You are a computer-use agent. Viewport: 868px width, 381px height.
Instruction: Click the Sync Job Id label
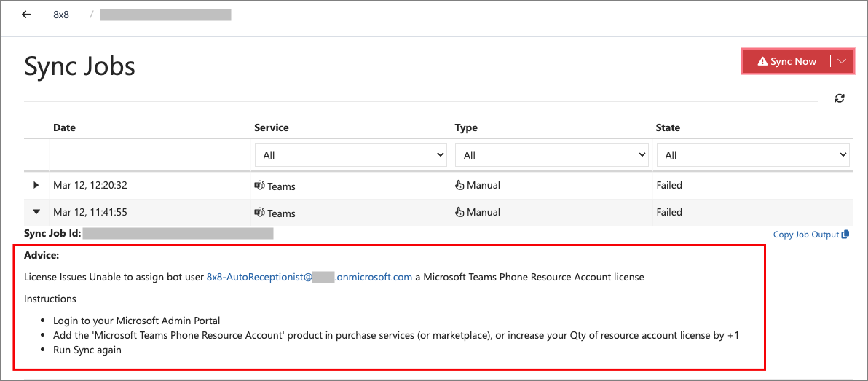[x=52, y=234]
